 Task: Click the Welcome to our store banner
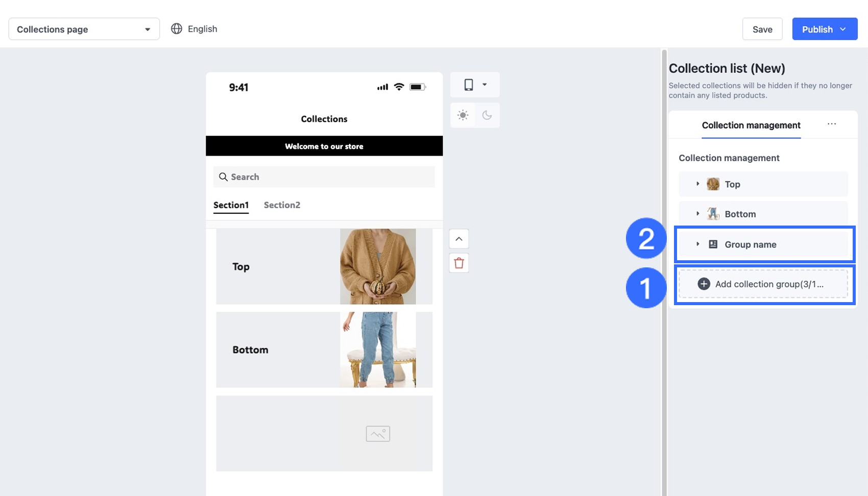[324, 146]
